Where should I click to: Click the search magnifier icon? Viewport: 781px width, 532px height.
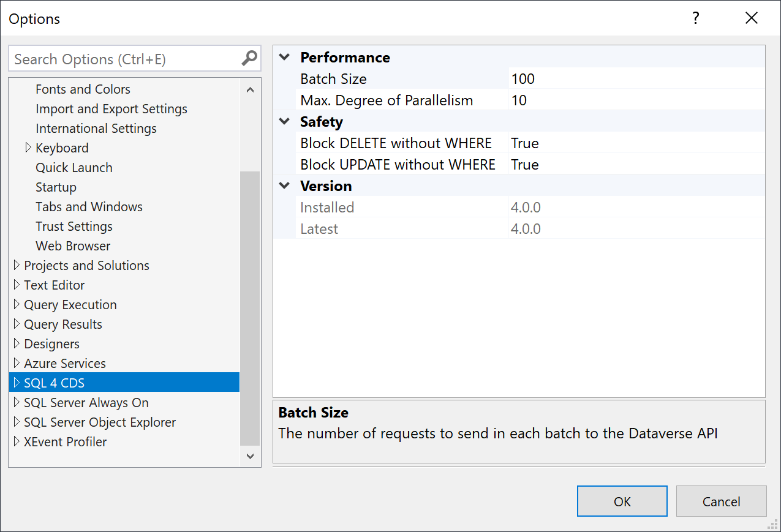(x=249, y=59)
